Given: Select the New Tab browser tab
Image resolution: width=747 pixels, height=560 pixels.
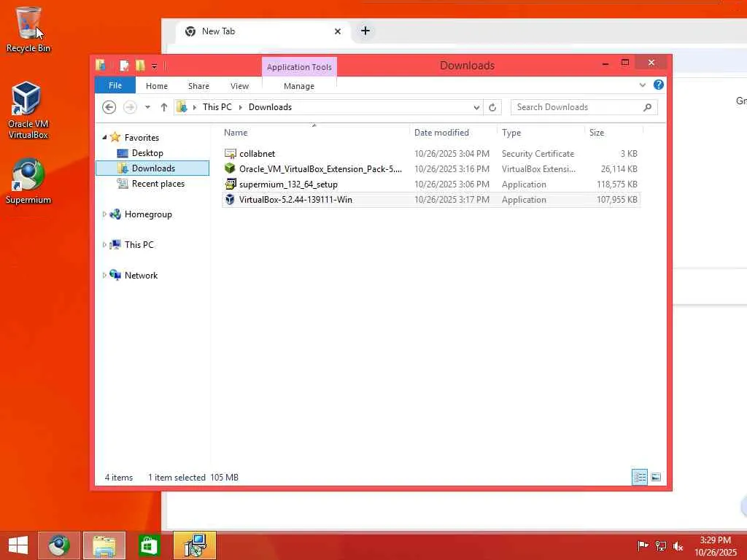Looking at the screenshot, I should coord(263,31).
